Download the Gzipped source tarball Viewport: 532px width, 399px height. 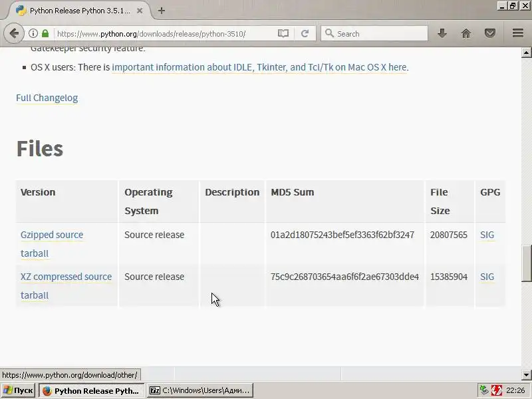pyautogui.click(x=52, y=244)
